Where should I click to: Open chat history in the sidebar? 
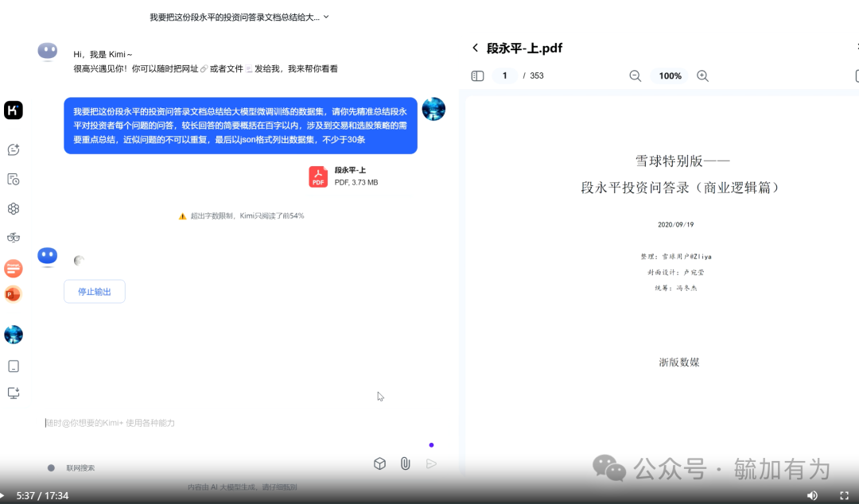point(14,179)
